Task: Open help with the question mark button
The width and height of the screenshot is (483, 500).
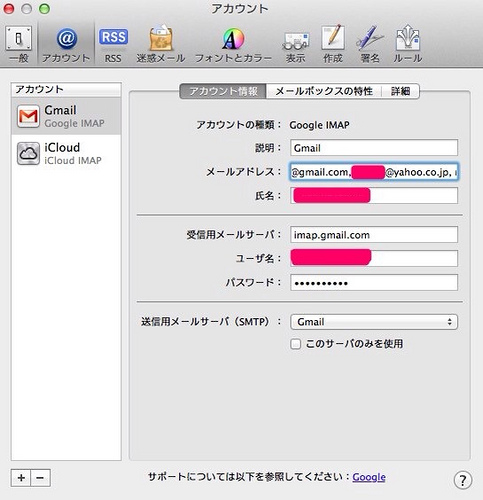Action: [463, 480]
